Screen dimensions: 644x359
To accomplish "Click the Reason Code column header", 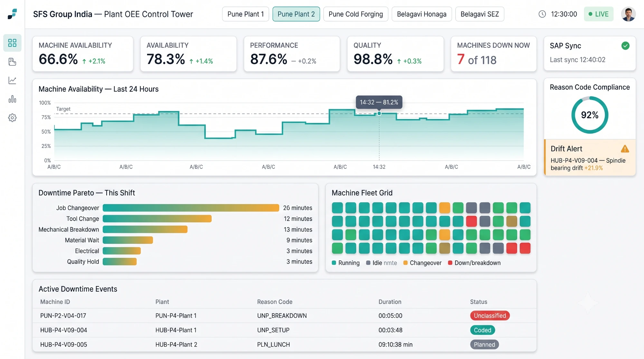I will pyautogui.click(x=275, y=302).
